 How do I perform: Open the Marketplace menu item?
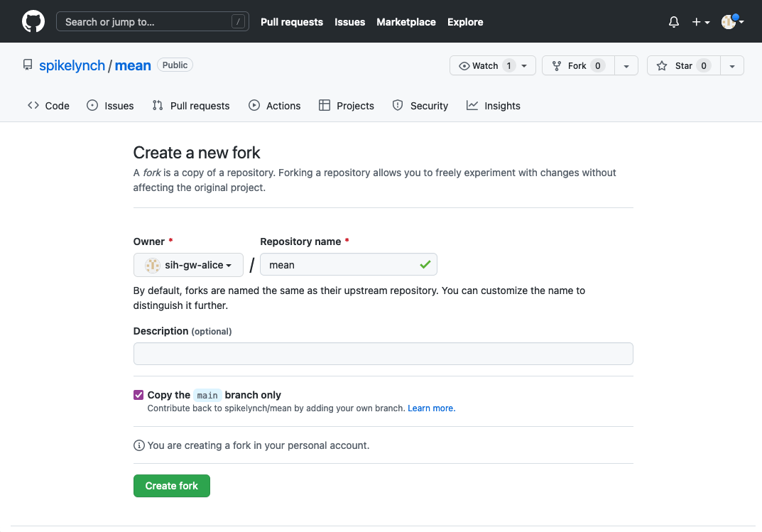pos(406,22)
